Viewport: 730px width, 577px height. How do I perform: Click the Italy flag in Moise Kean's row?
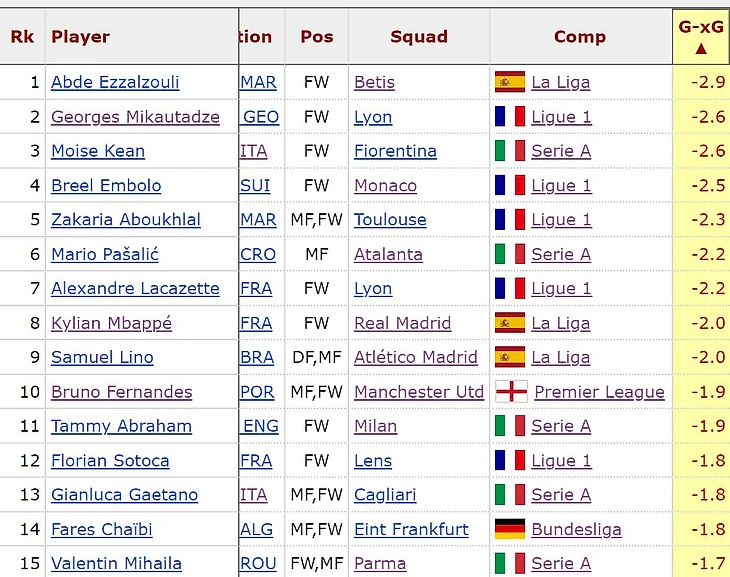pyautogui.click(x=510, y=151)
